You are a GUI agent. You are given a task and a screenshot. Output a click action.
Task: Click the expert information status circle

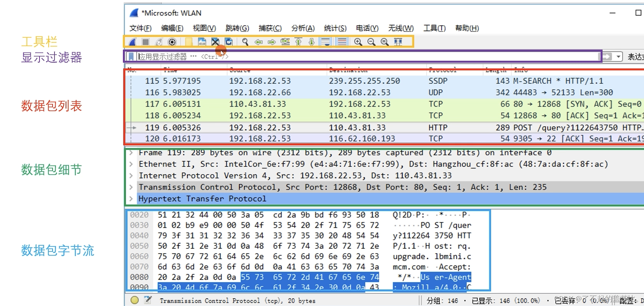coord(134,300)
